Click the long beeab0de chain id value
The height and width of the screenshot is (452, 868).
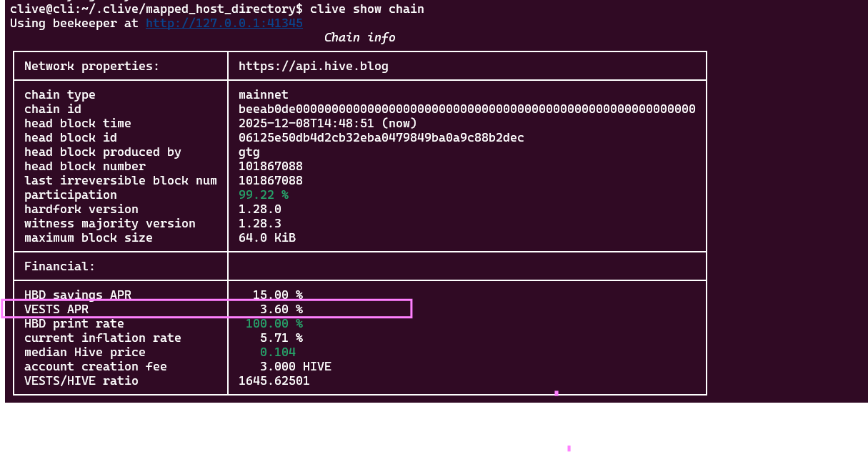point(467,109)
